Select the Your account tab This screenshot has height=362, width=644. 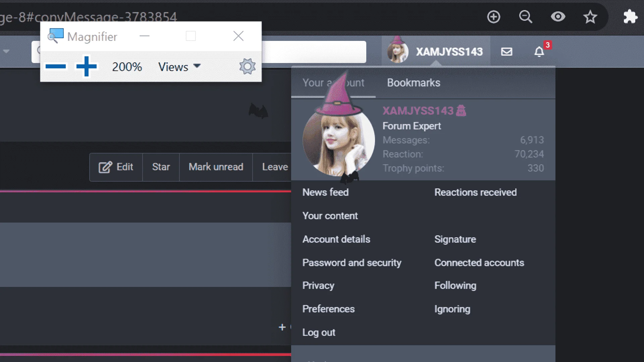pos(333,83)
